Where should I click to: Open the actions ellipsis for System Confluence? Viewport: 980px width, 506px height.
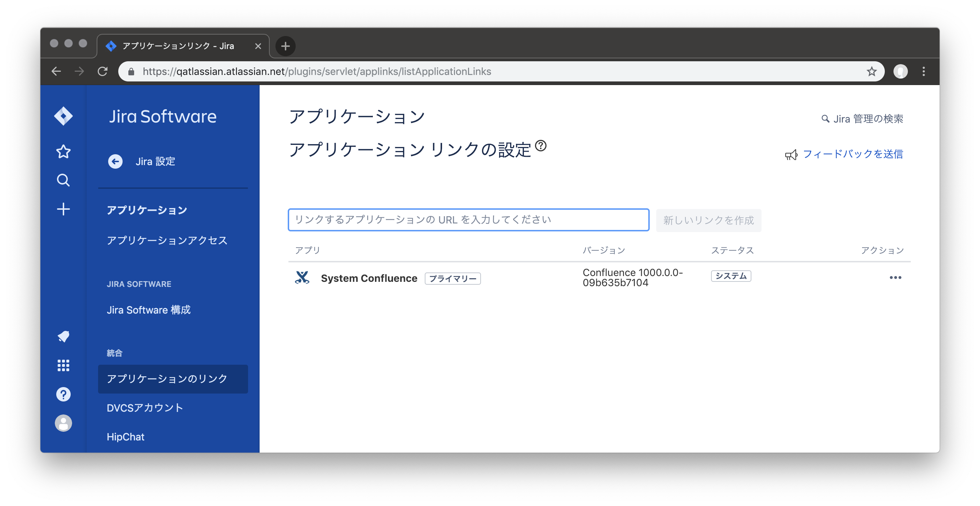895,278
